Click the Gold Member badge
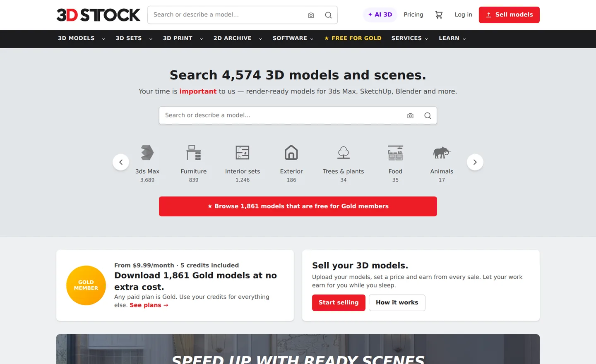This screenshot has width=596, height=364. point(86,285)
